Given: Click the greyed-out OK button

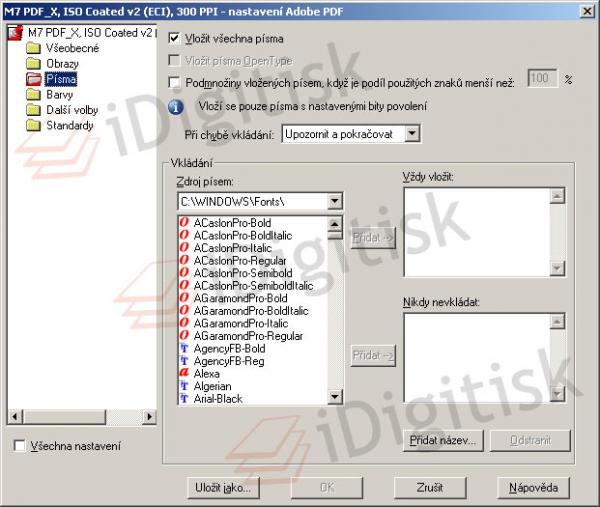Looking at the screenshot, I should pos(327,487).
